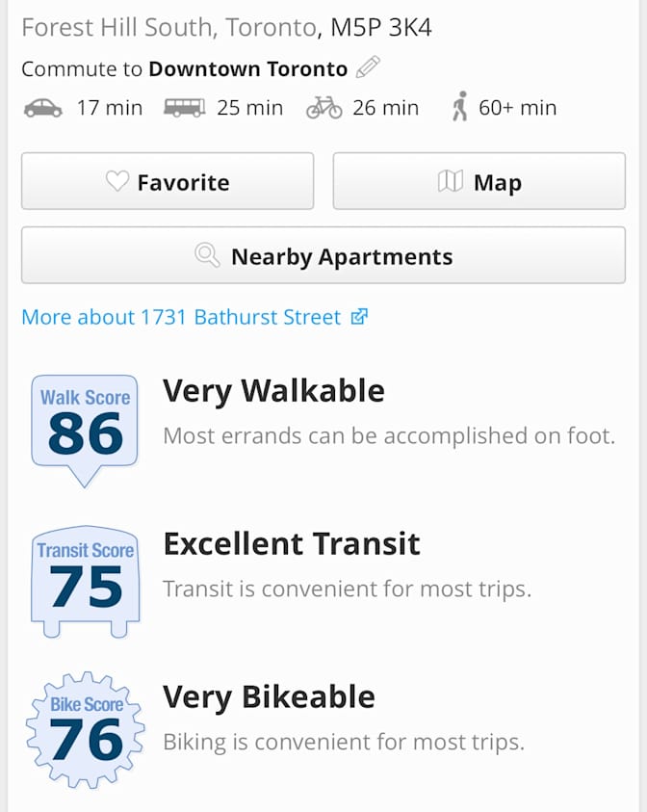647x812 pixels.
Task: Click the bicycle commute icon
Action: click(x=324, y=108)
